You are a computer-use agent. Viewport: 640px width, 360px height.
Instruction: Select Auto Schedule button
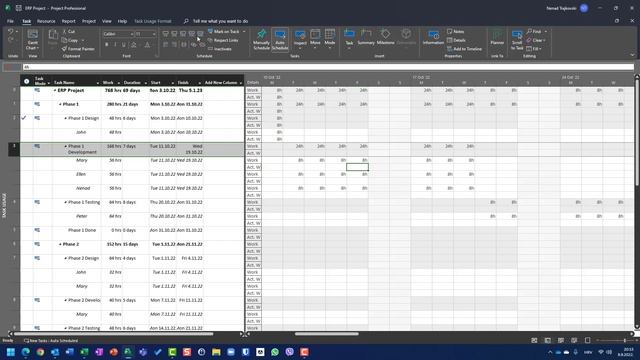click(x=280, y=40)
